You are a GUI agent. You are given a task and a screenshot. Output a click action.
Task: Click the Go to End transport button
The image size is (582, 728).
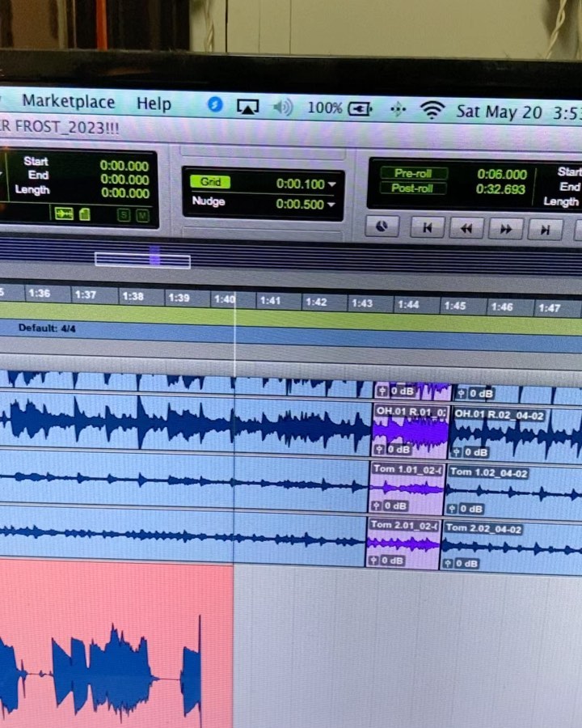(x=546, y=230)
